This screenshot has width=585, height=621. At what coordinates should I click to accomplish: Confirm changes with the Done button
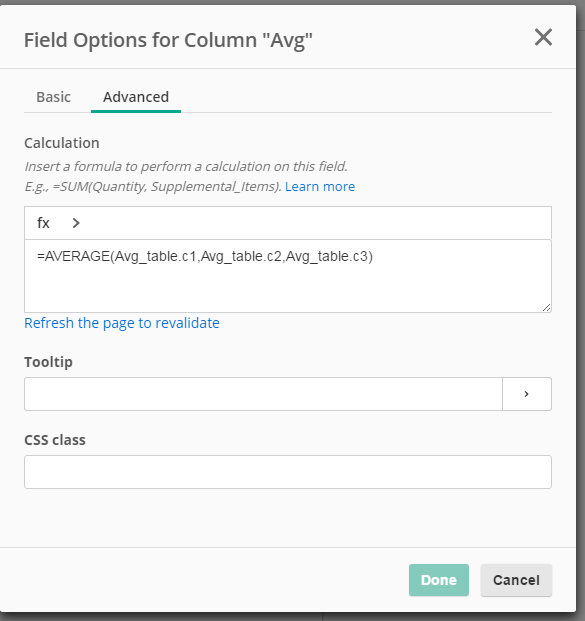pos(438,580)
